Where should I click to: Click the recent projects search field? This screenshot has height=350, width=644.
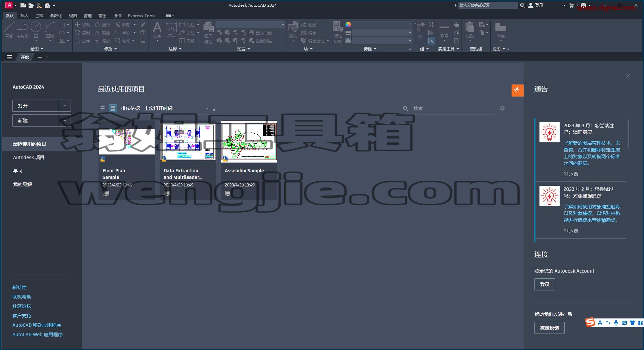coord(449,108)
